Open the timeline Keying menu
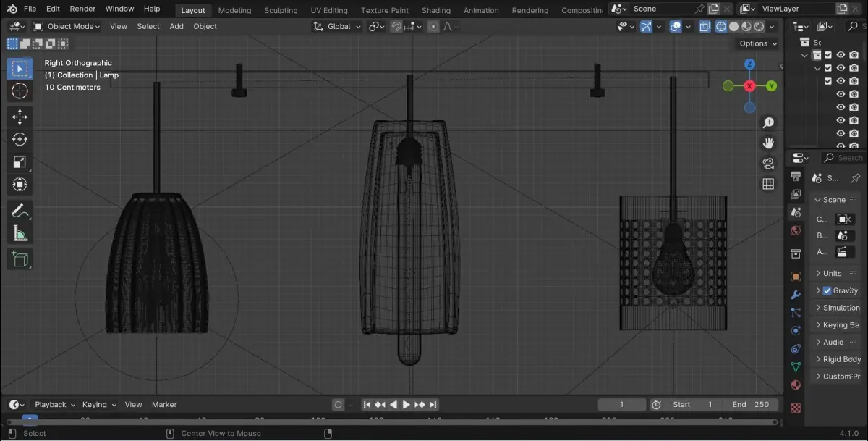Image resolution: width=868 pixels, height=441 pixels. (98, 405)
